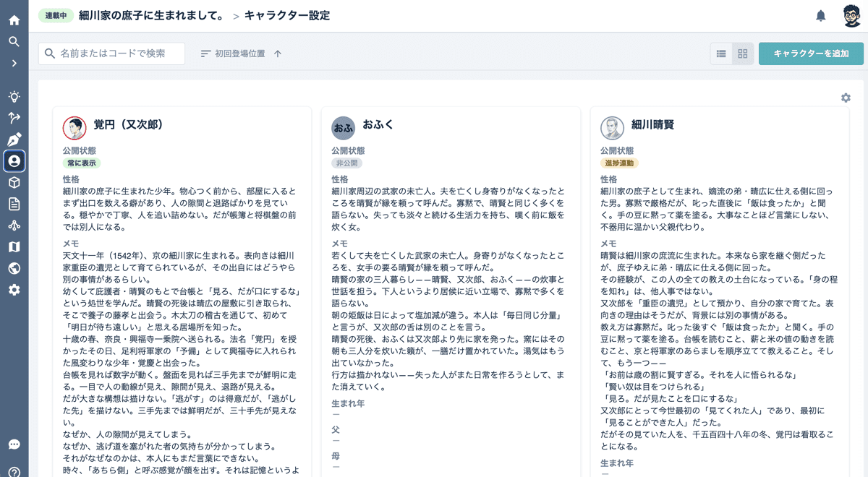The image size is (868, 477).
Task: Open the document notes icon
Action: tap(14, 204)
